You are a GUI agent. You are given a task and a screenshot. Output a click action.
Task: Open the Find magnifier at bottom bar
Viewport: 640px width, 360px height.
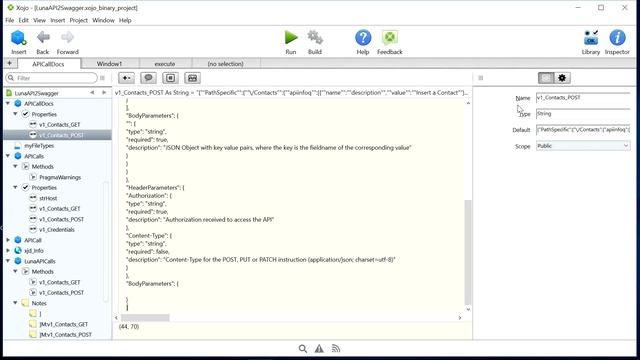click(x=302, y=349)
